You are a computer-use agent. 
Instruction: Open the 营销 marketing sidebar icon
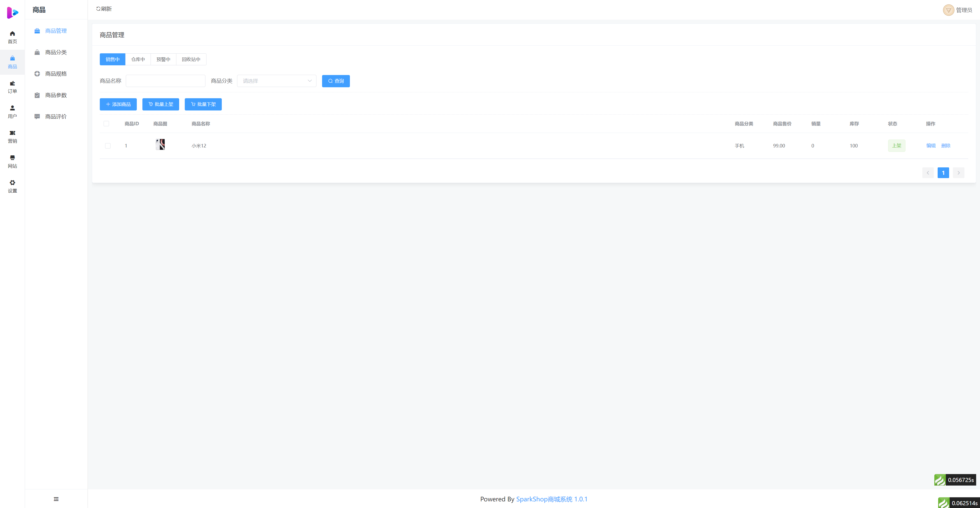coord(12,133)
